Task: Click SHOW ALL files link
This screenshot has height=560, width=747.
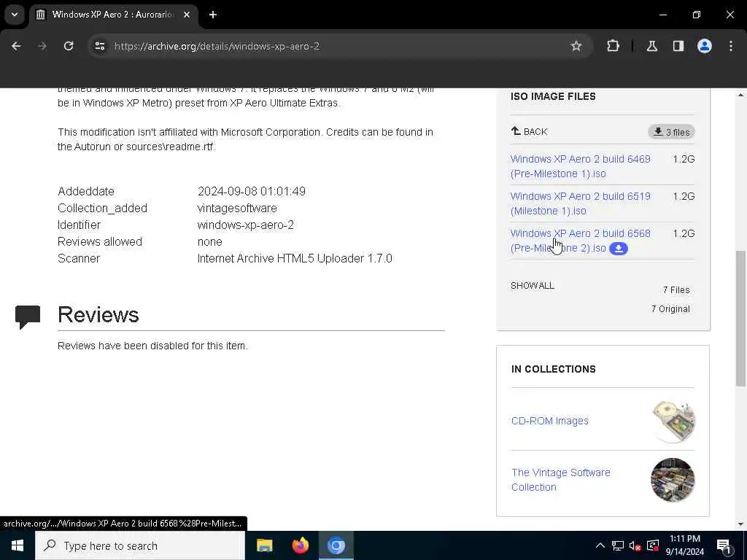Action: tap(532, 286)
